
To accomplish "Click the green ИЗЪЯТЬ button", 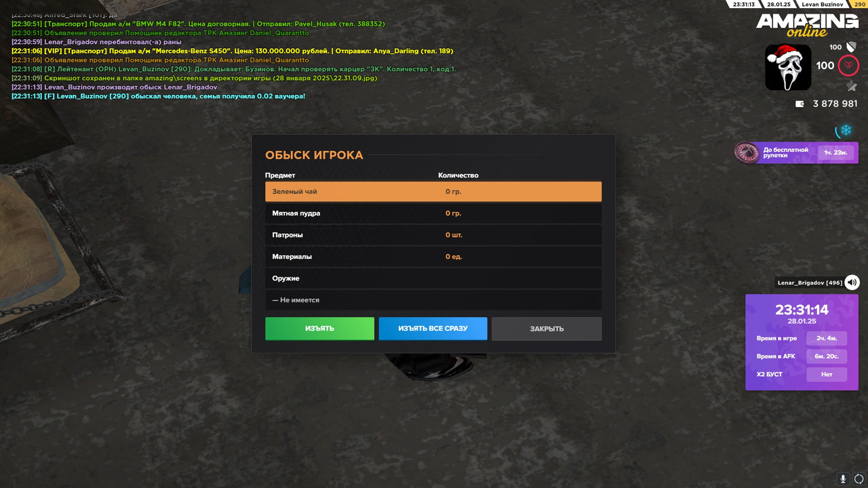I will [x=319, y=329].
